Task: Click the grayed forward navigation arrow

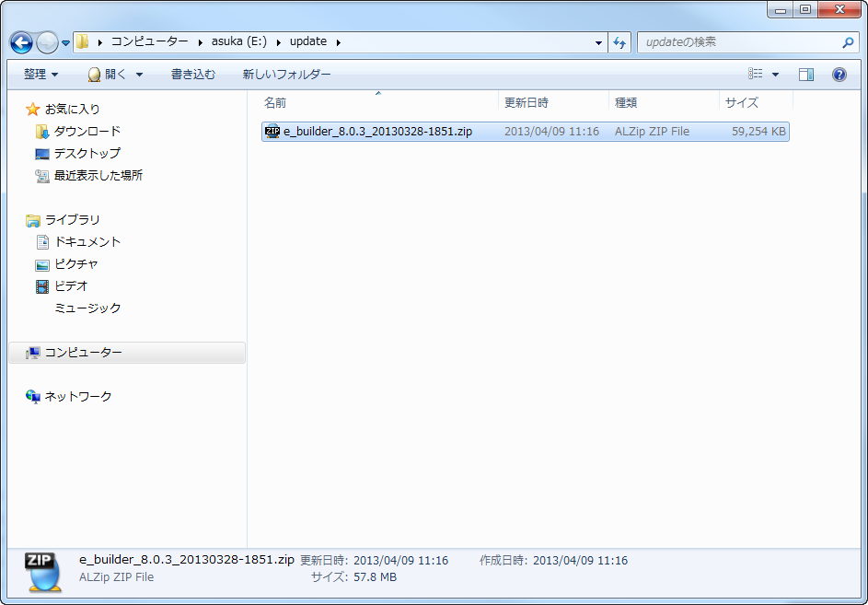Action: pos(47,42)
